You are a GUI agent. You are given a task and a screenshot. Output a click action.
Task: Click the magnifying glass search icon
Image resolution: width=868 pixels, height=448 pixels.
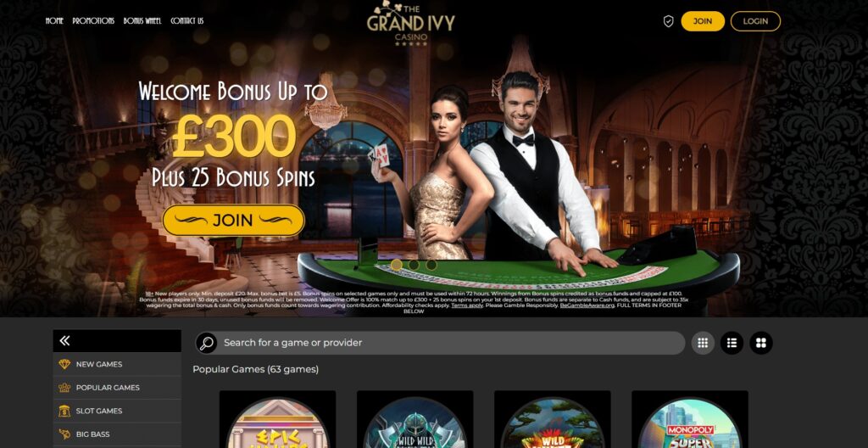(207, 343)
